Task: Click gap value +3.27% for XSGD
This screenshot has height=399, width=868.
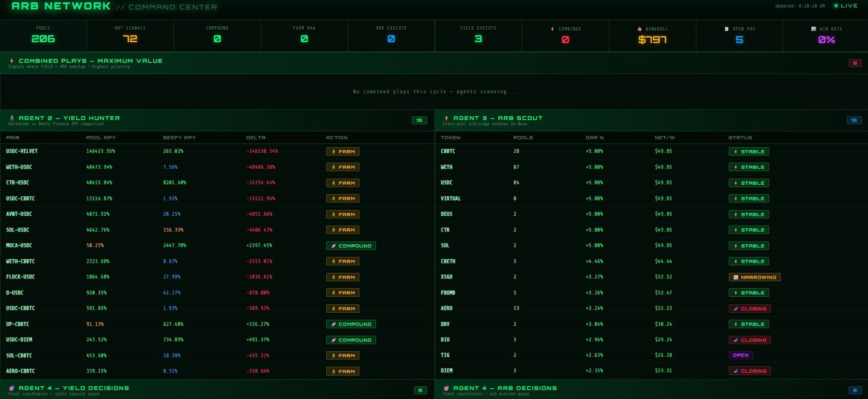Action: (x=594, y=277)
